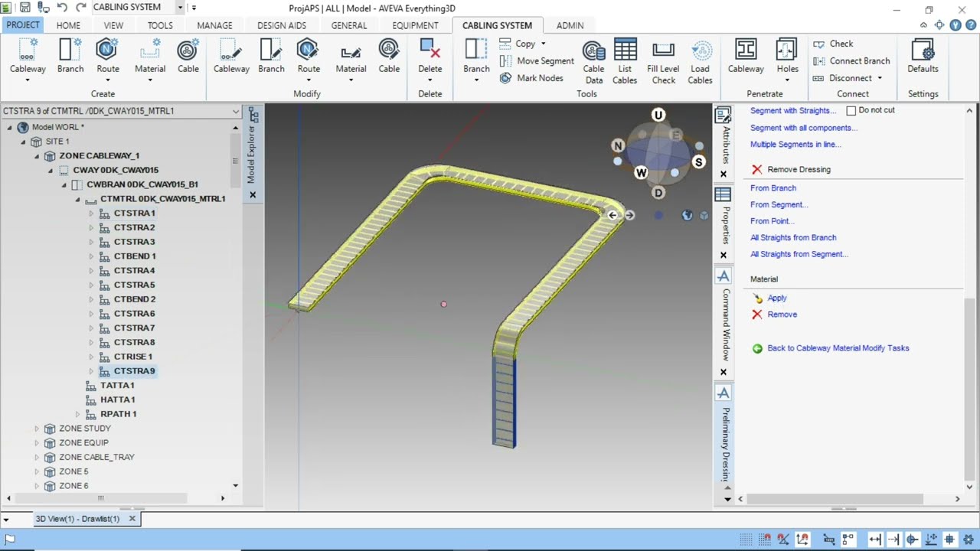
Task: Open the Copy dropdown arrow
Action: tap(544, 44)
